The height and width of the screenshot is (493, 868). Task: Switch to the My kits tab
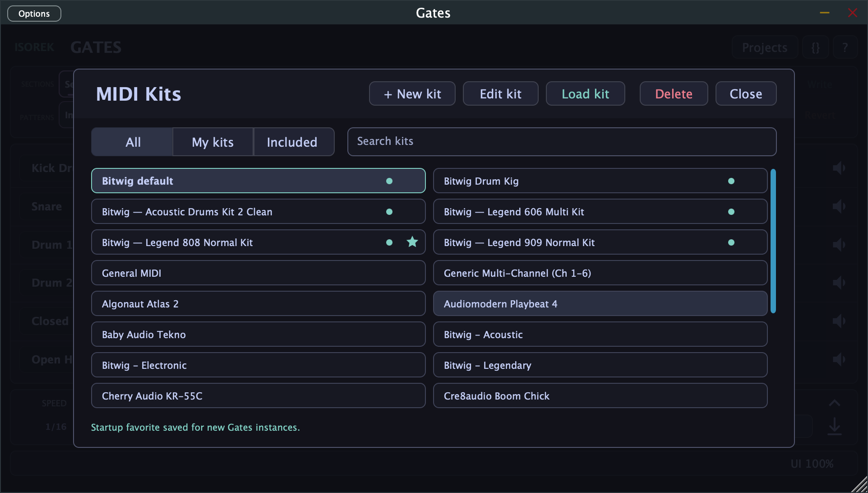point(213,142)
